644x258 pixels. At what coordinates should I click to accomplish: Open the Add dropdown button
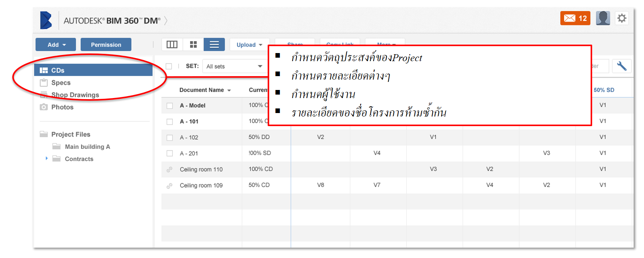[x=56, y=45]
